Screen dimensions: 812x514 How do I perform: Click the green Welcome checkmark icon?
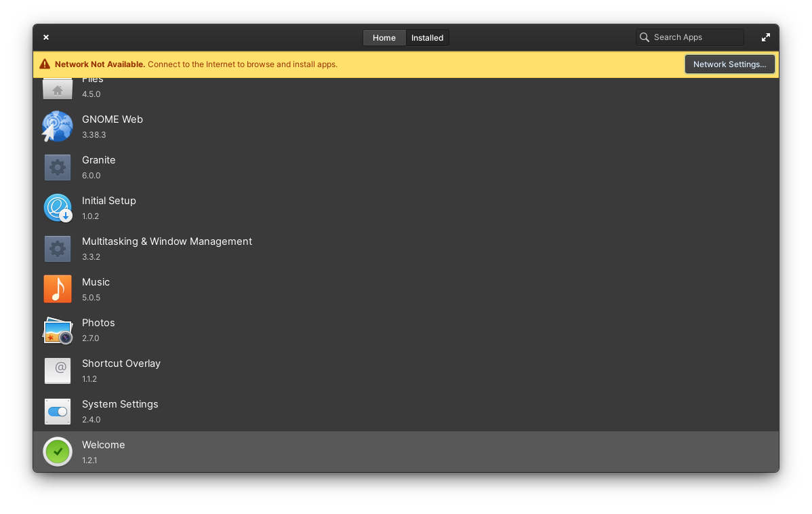(58, 452)
